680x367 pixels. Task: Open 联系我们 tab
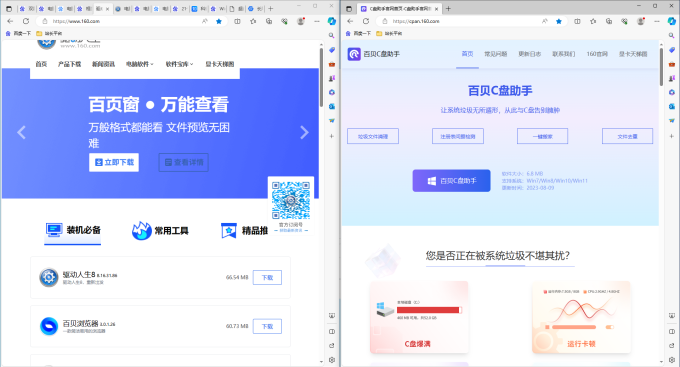click(x=564, y=54)
